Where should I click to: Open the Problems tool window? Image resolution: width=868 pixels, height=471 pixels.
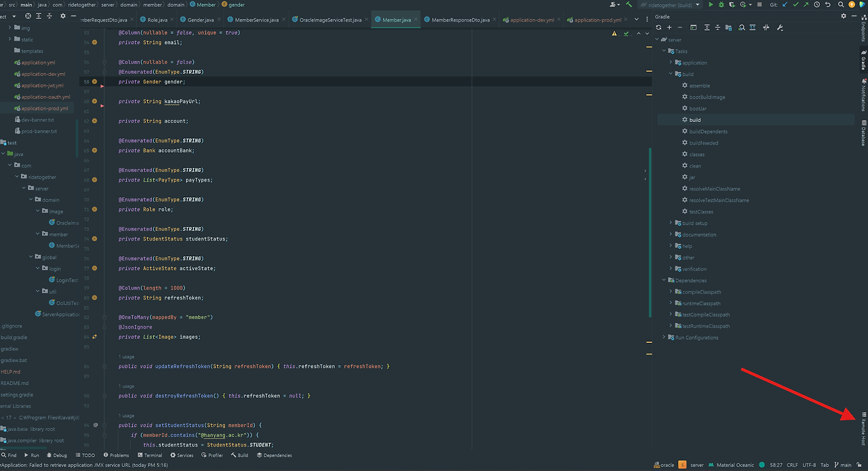115,455
